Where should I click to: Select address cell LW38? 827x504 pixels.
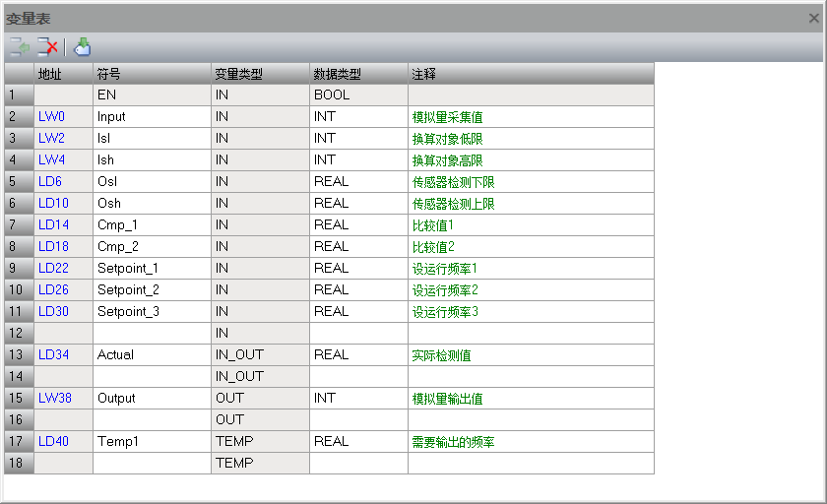coord(63,398)
